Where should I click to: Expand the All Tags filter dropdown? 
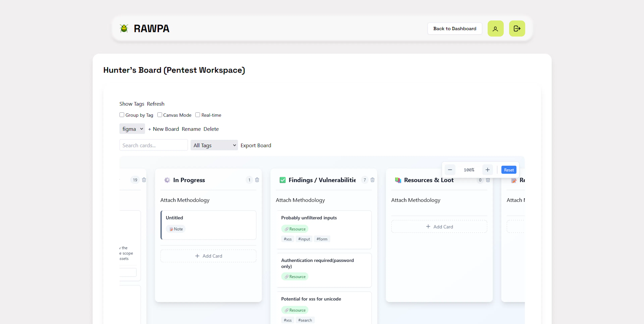click(x=214, y=145)
